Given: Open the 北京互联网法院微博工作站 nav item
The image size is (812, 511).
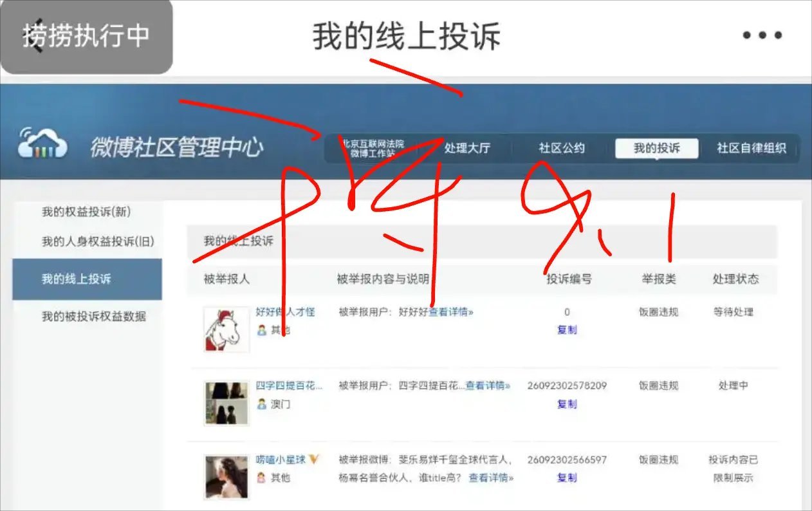Looking at the screenshot, I should click(x=373, y=149).
